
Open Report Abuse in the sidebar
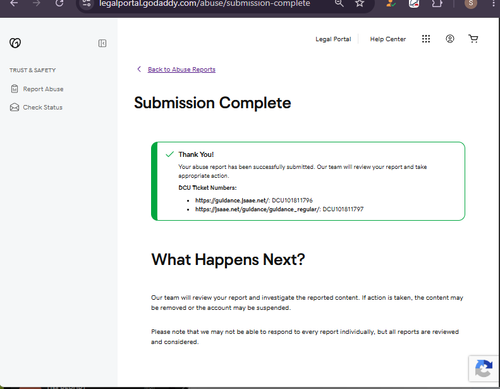(x=37, y=89)
